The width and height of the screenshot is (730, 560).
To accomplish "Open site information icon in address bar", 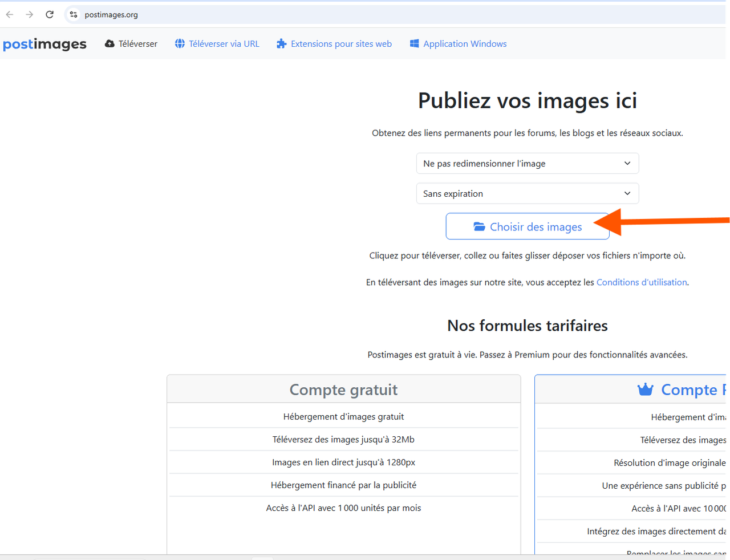I will 74,15.
